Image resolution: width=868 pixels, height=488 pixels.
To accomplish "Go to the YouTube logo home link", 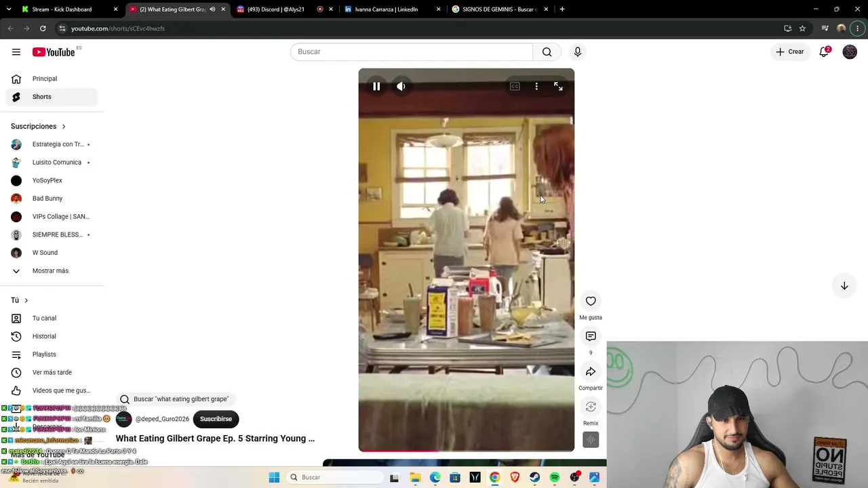I will tap(54, 52).
